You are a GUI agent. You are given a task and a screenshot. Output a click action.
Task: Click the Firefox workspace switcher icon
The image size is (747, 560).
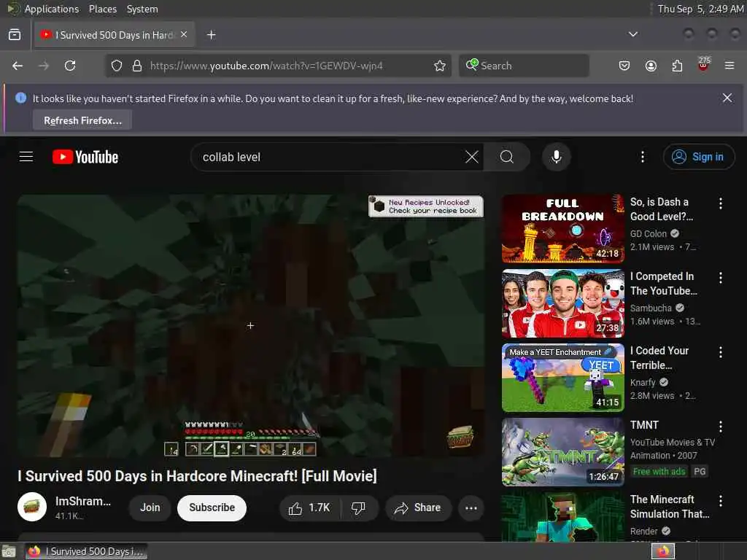tap(663, 551)
